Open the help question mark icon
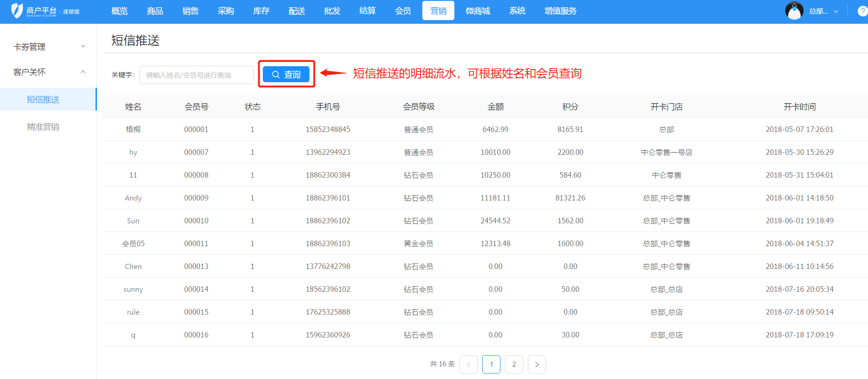 862,11
